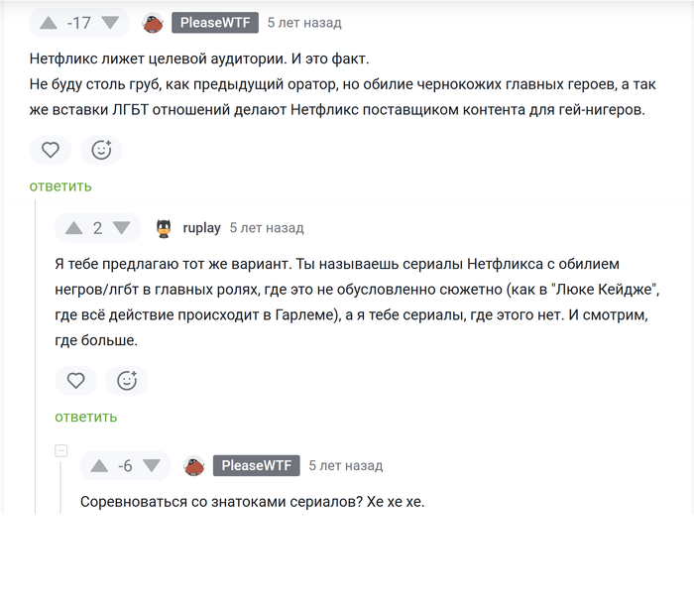Open ruplay's avatar picture
The width and height of the screenshot is (694, 616).
click(165, 228)
